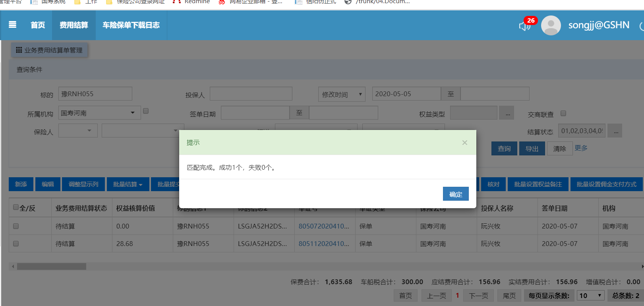Confirm dialog with 确定 button

click(456, 194)
